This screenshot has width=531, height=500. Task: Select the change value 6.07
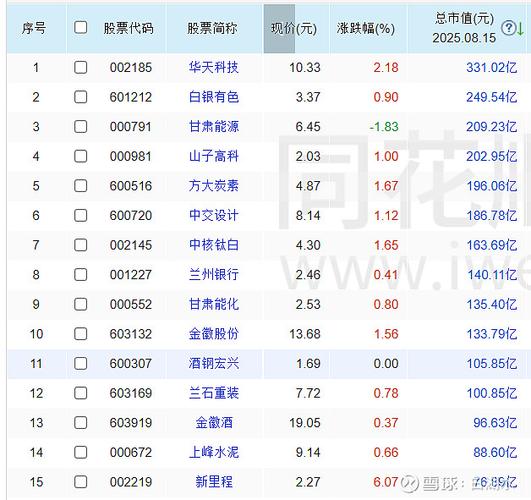(386, 482)
